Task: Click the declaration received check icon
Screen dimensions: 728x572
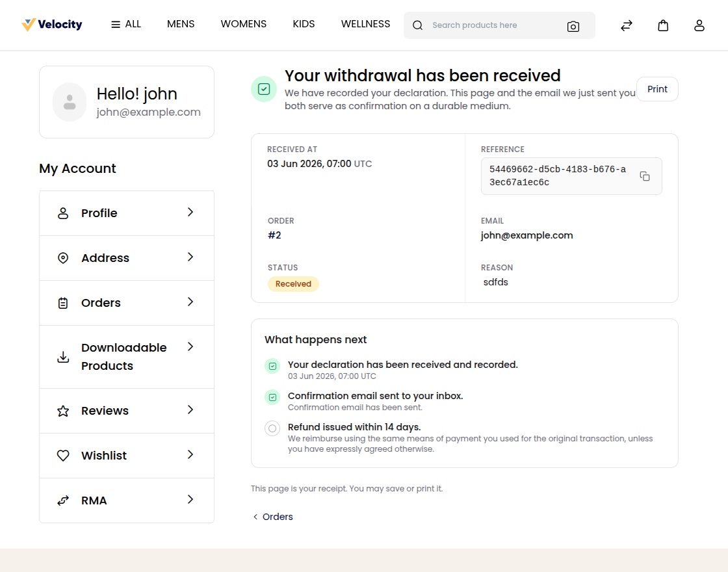Action: click(x=272, y=366)
